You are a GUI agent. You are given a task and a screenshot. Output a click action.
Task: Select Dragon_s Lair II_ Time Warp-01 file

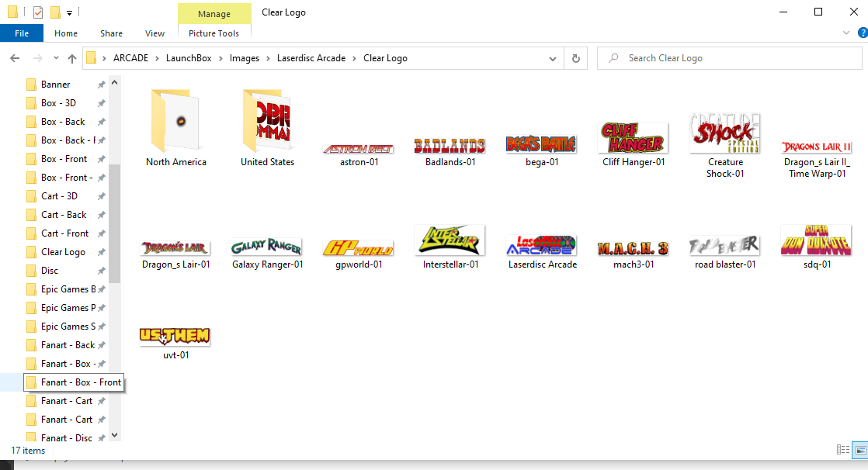[817, 159]
